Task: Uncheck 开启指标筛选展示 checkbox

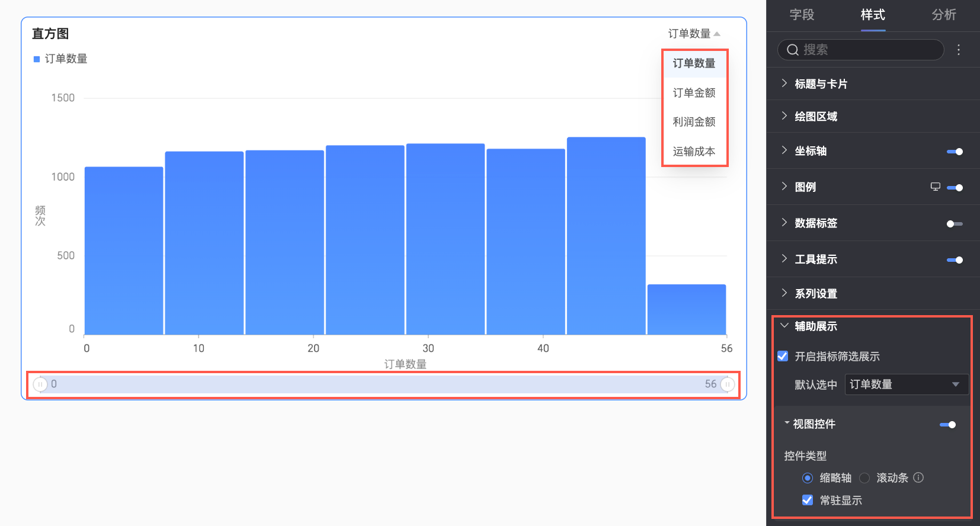Action: pos(783,356)
